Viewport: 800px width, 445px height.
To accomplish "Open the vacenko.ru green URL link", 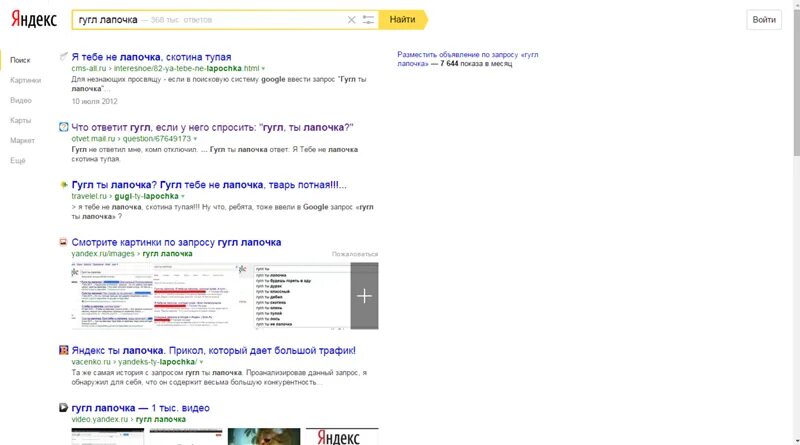I will coord(134,362).
